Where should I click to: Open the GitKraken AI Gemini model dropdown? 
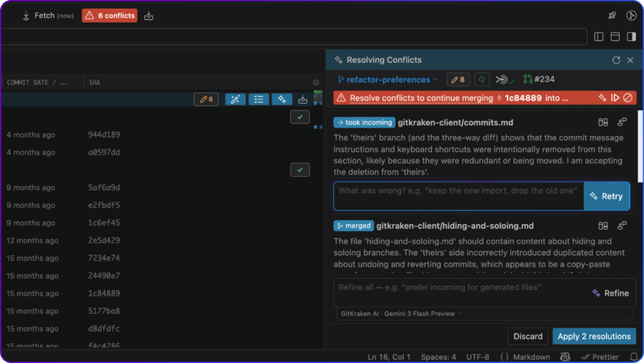click(x=401, y=314)
